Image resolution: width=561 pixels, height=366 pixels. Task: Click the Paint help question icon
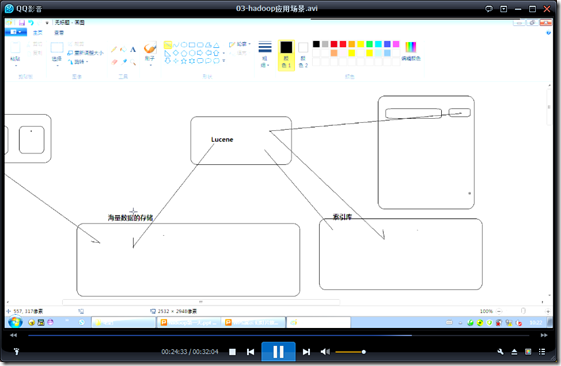tap(549, 33)
